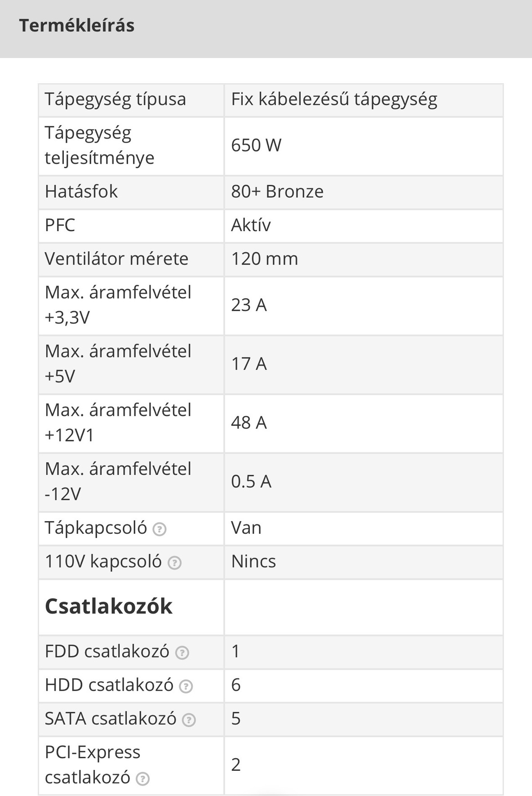The height and width of the screenshot is (796, 532).
Task: Click help icon next to Tápkapcsoló
Action: pyautogui.click(x=160, y=529)
